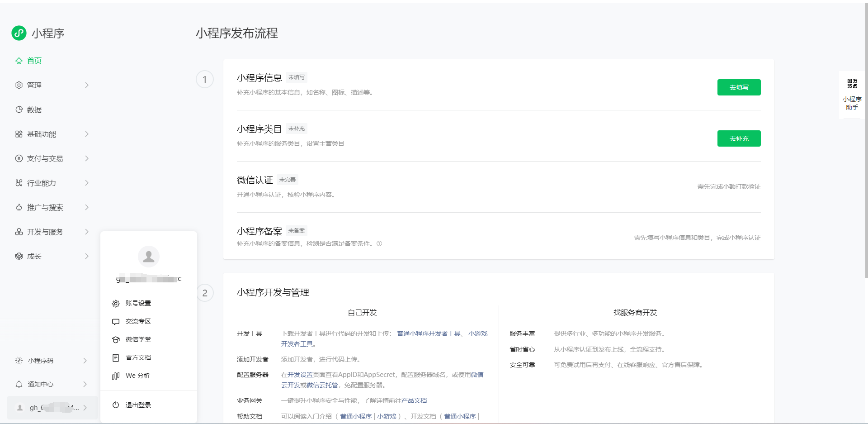Viewport: 868px width, 424px height.
Task: Click the 小程序助手 QR code icon
Action: [852, 83]
